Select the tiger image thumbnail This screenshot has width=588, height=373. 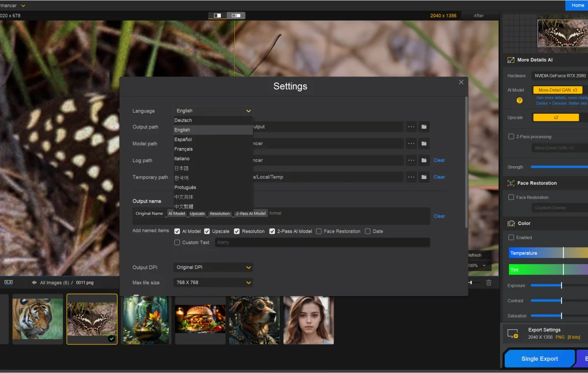38,319
